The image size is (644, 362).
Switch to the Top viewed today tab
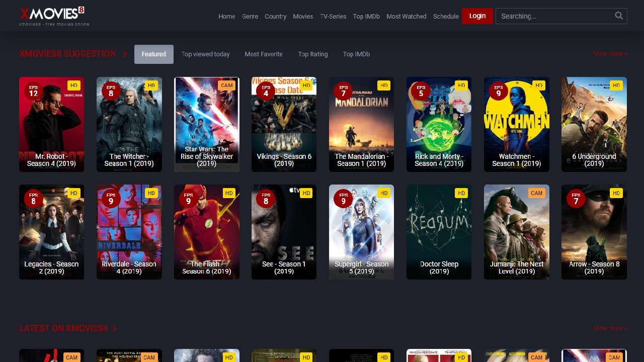pyautogui.click(x=205, y=54)
